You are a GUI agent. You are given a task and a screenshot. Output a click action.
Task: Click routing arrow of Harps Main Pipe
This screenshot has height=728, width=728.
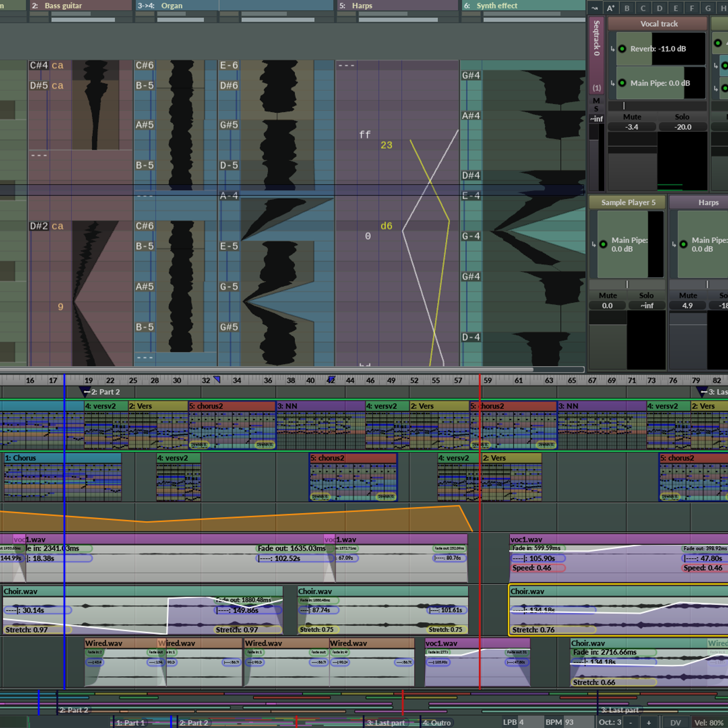[x=674, y=244]
